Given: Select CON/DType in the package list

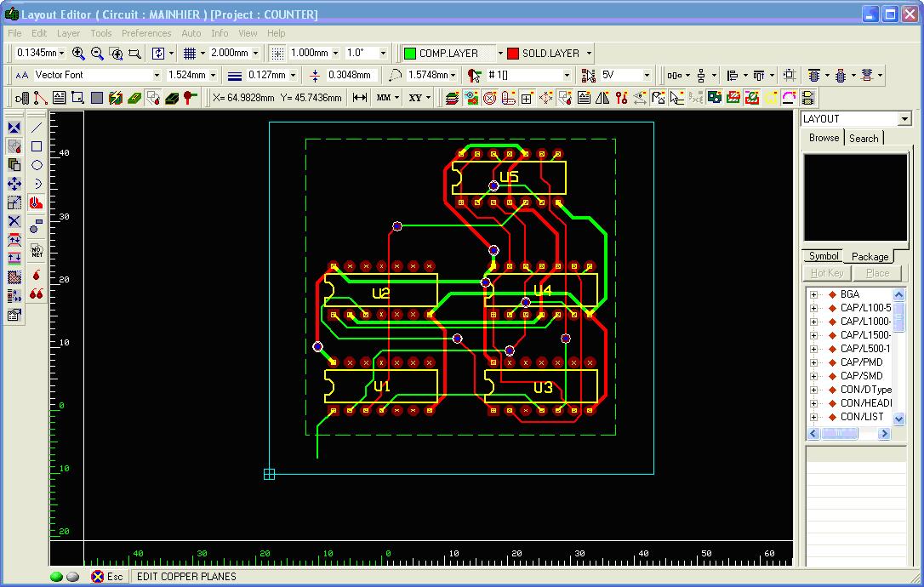Looking at the screenshot, I should 865,390.
